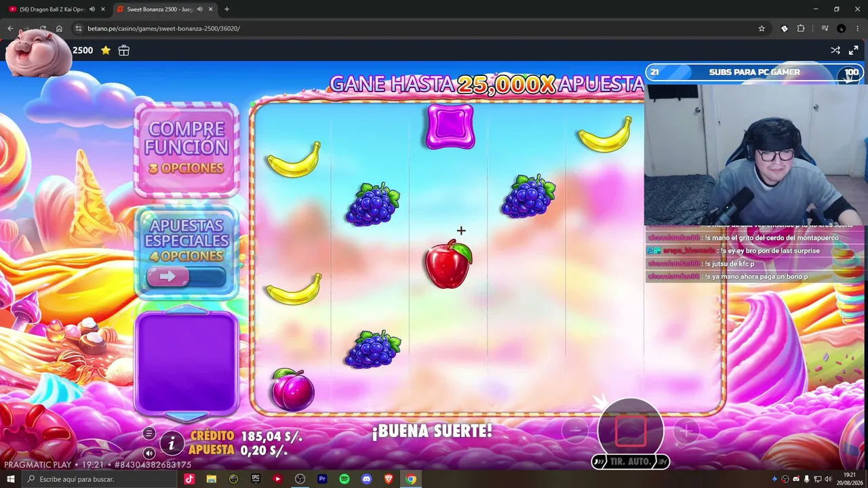The height and width of the screenshot is (488, 868).
Task: Open Adobe Premiere Pro from taskbar
Action: (322, 479)
